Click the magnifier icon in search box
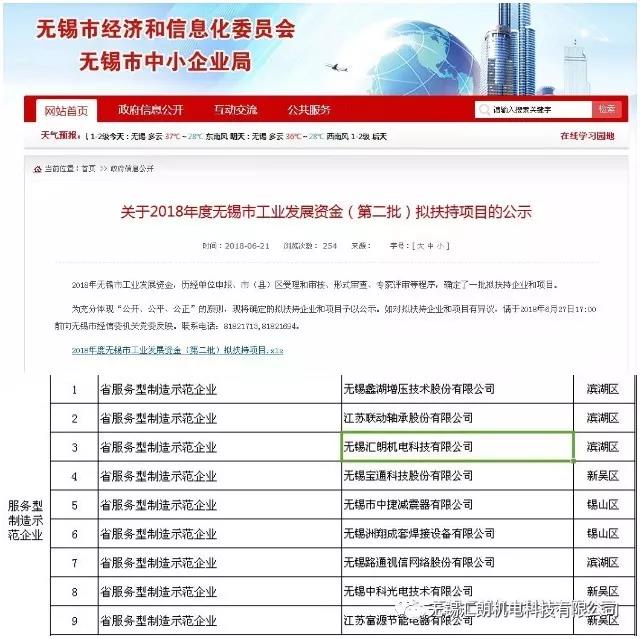 coord(484,109)
